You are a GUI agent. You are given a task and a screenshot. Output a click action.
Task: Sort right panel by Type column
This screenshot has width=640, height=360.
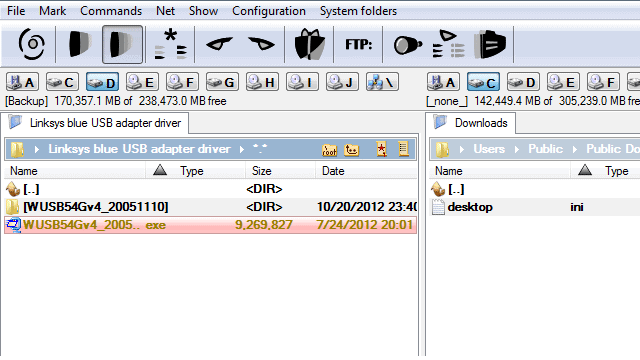point(605,171)
